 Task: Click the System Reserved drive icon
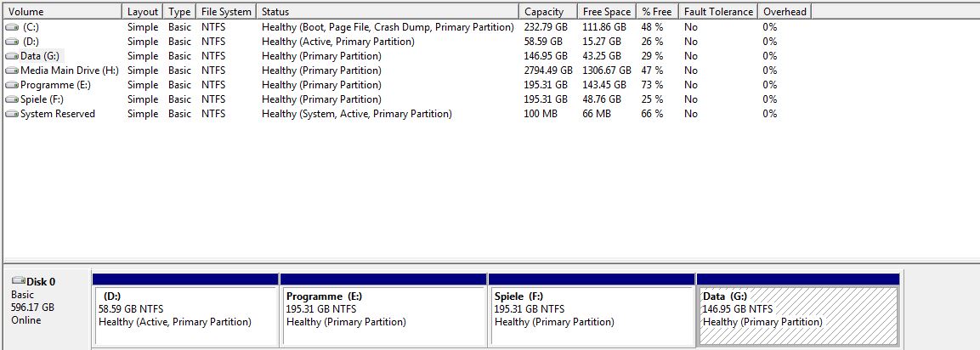coord(12,114)
